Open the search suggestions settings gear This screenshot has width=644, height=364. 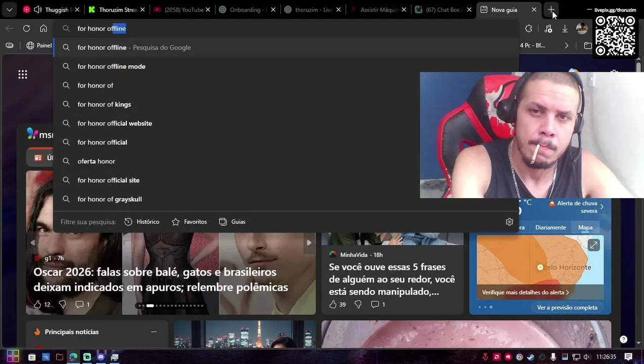(509, 222)
